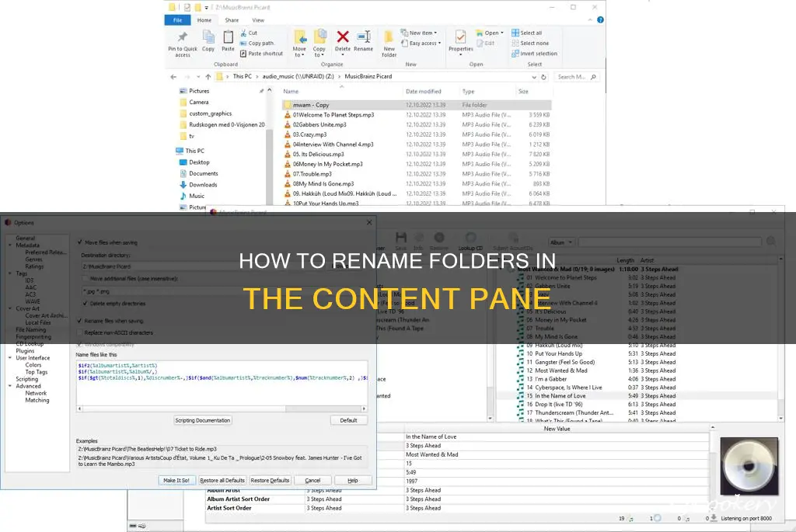This screenshot has height=532, width=796.
Task: Click the Rename icon in Organize group
Action: click(x=364, y=37)
